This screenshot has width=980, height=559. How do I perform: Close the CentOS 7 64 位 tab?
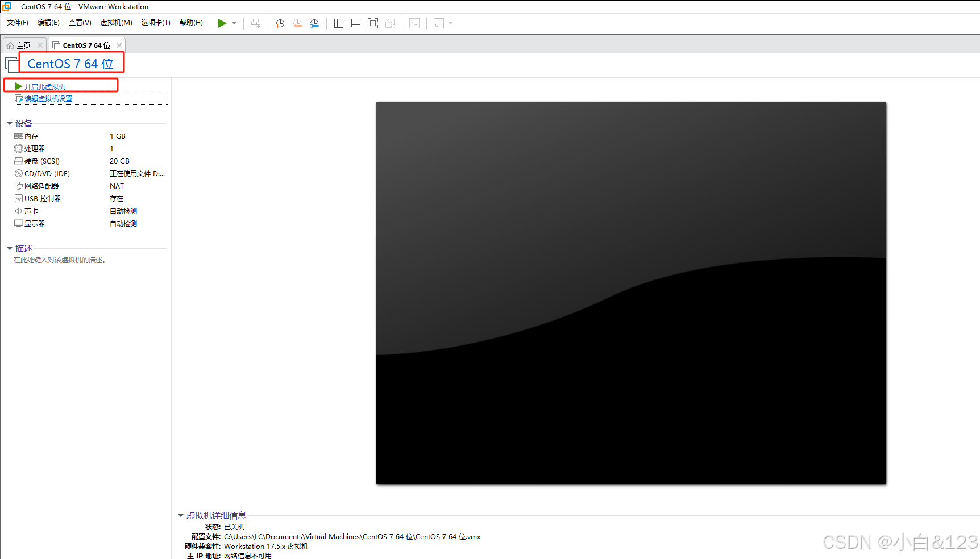119,45
